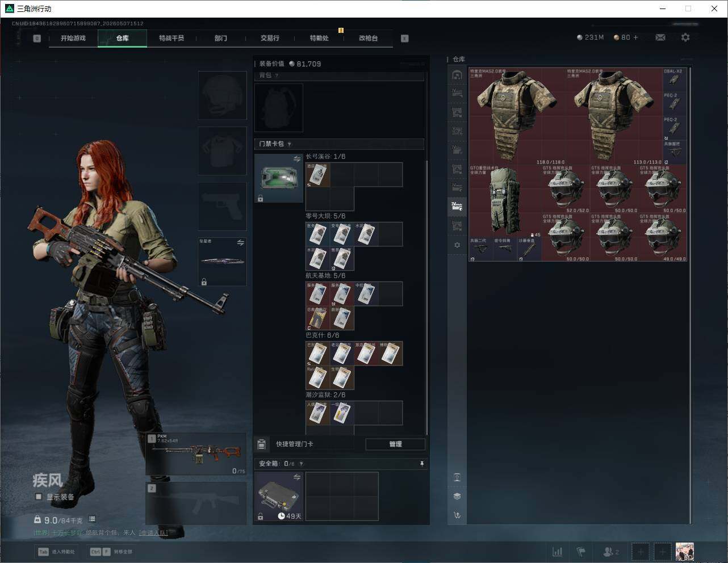This screenshot has height=563, width=728.
Task: Select the 沙暴垂直 grip item
Action: click(529, 250)
